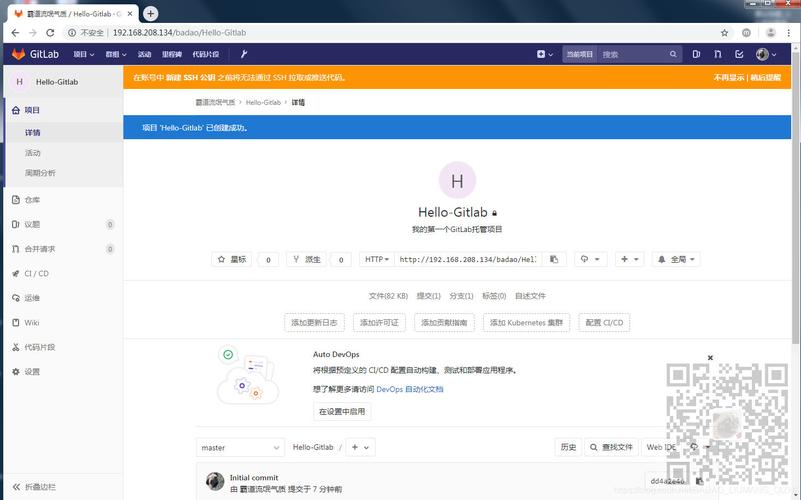Open the plus dropdown beside download
Viewport: 801px width, 500px height.
[629, 259]
